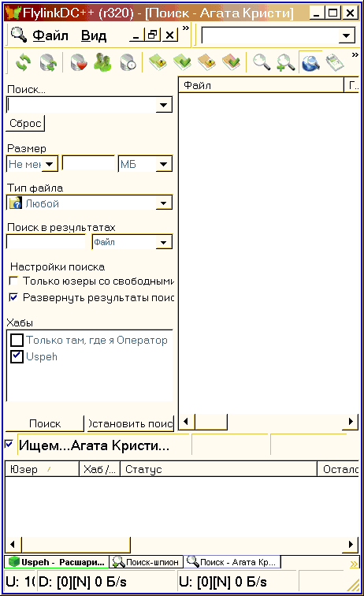
Task: Sort transfers by Юзер column header
Action: pos(42,469)
